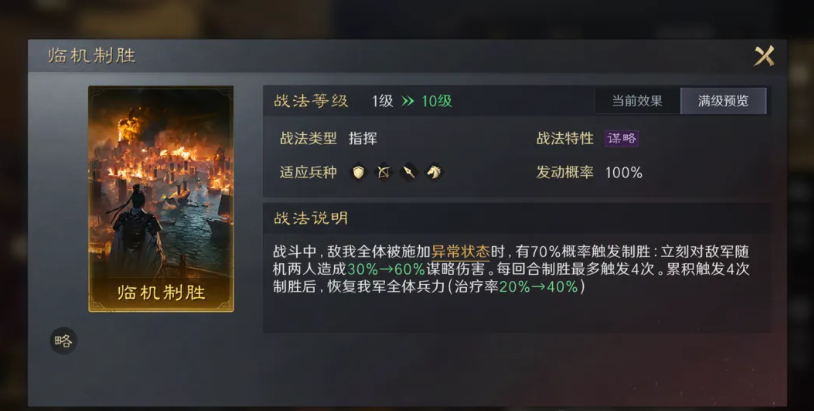Image resolution: width=814 pixels, height=411 pixels.
Task: Click the cavalry horse troop icon
Action: coord(434,172)
